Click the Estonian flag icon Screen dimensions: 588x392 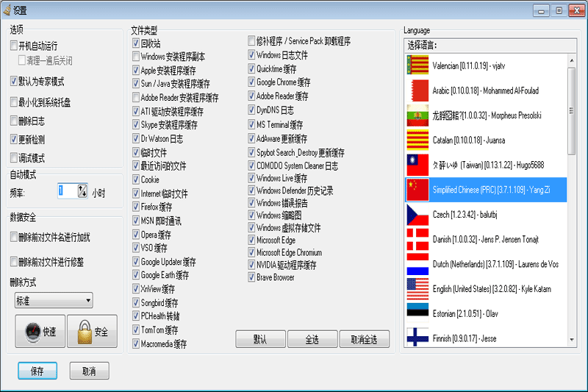417,313
